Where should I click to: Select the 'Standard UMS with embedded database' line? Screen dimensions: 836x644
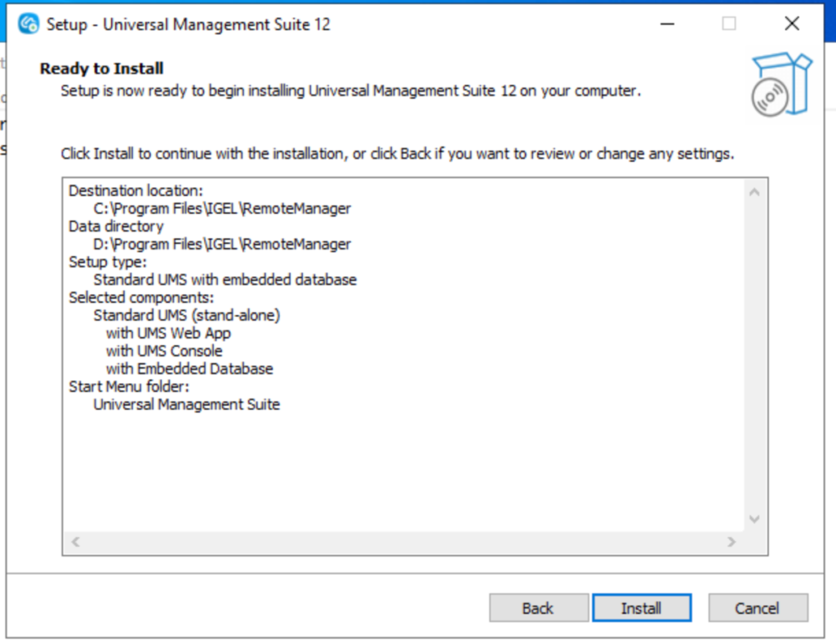coord(225,280)
